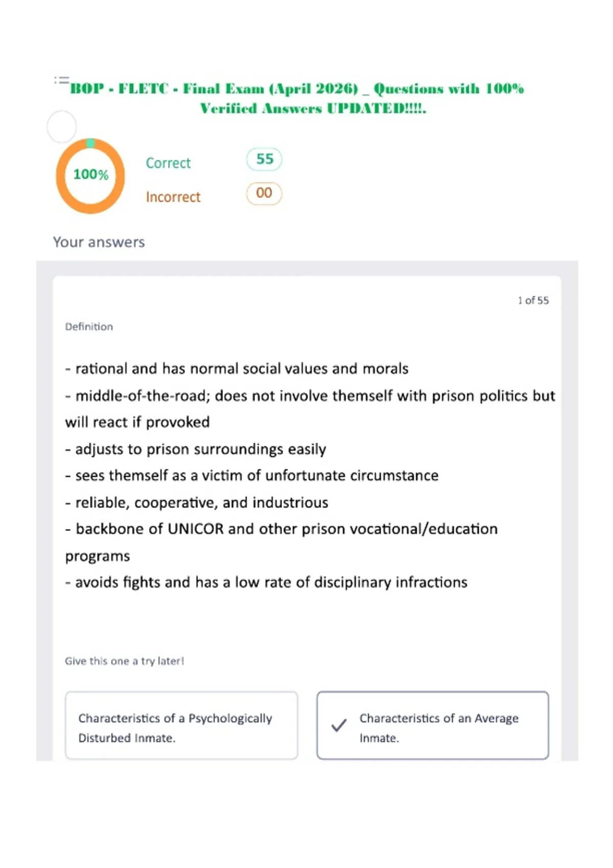Viewport: 613px width, 868px height.
Task: Click the green segment of score ring
Action: click(90, 143)
